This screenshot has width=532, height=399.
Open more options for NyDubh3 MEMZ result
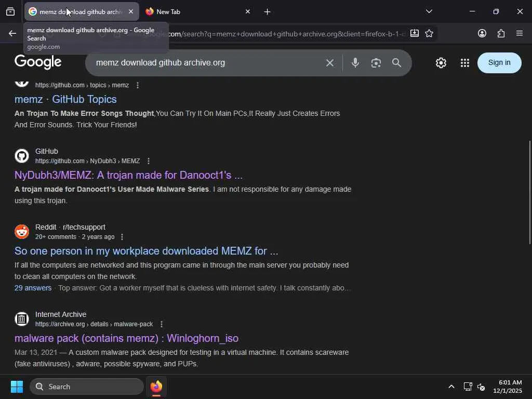(148, 161)
